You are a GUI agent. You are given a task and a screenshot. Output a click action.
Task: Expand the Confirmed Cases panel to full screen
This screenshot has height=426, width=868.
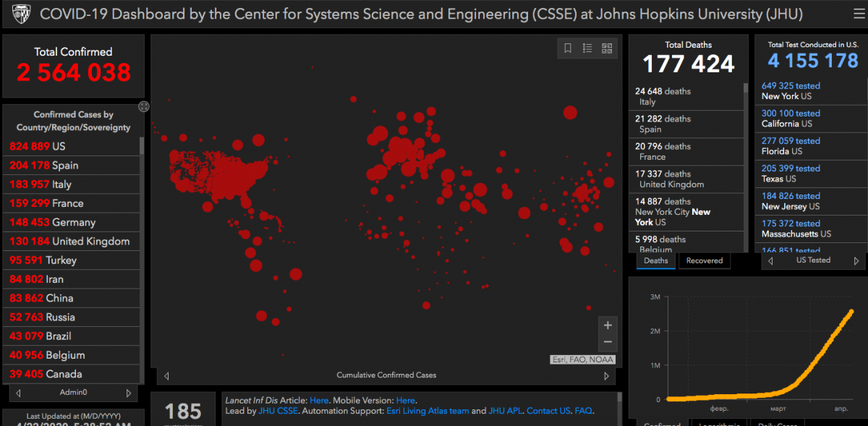144,106
